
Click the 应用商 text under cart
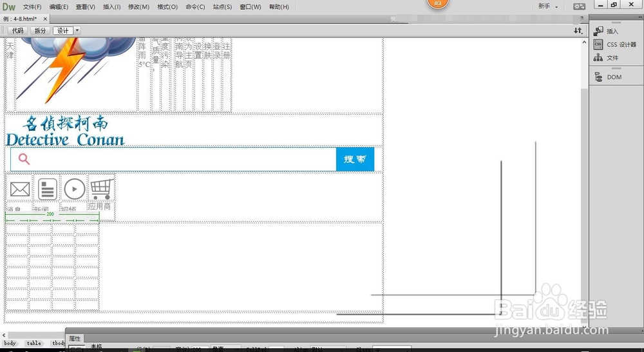tap(99, 206)
